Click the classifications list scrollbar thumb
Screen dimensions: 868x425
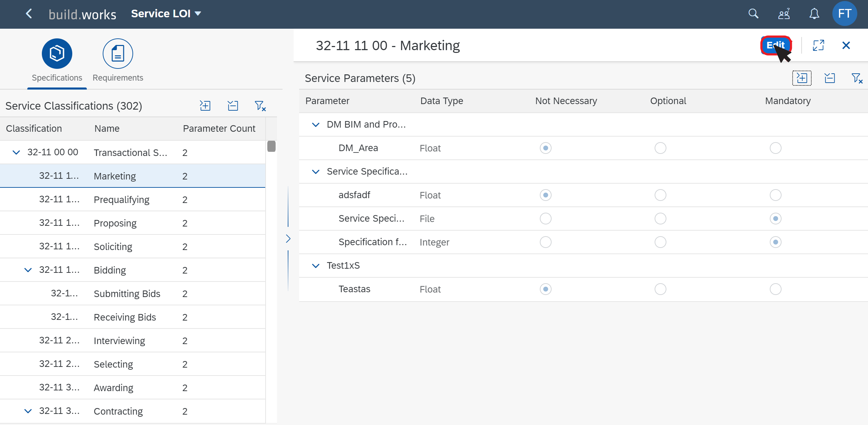271,146
